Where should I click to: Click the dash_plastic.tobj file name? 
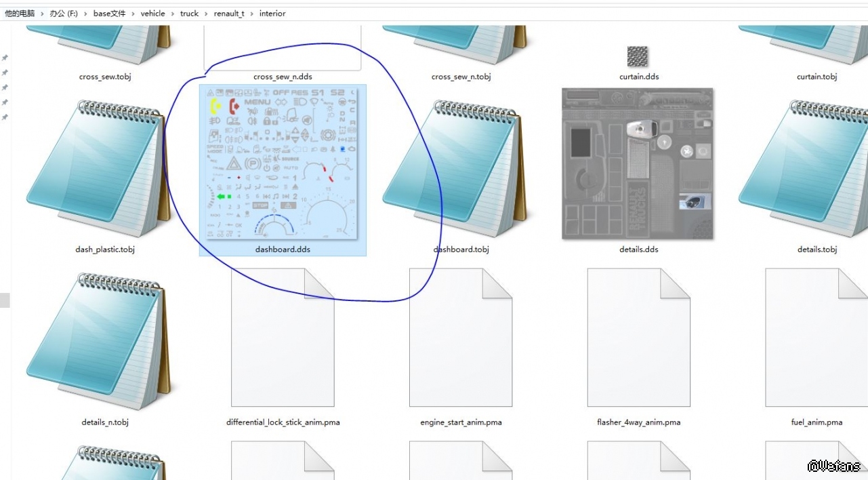pyautogui.click(x=105, y=249)
